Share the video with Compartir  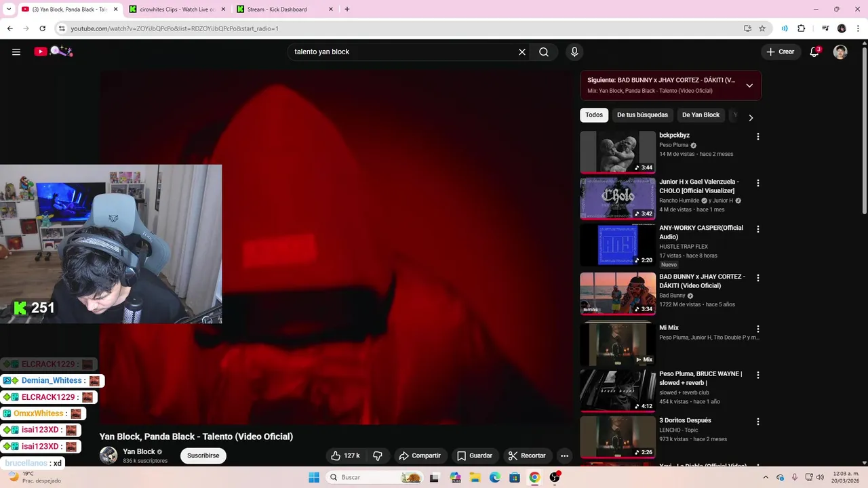(x=420, y=455)
